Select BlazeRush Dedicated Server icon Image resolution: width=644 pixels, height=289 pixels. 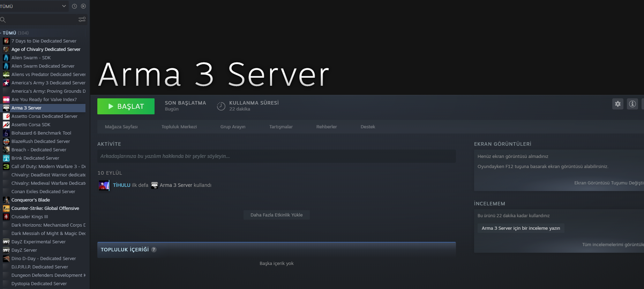[x=6, y=142]
